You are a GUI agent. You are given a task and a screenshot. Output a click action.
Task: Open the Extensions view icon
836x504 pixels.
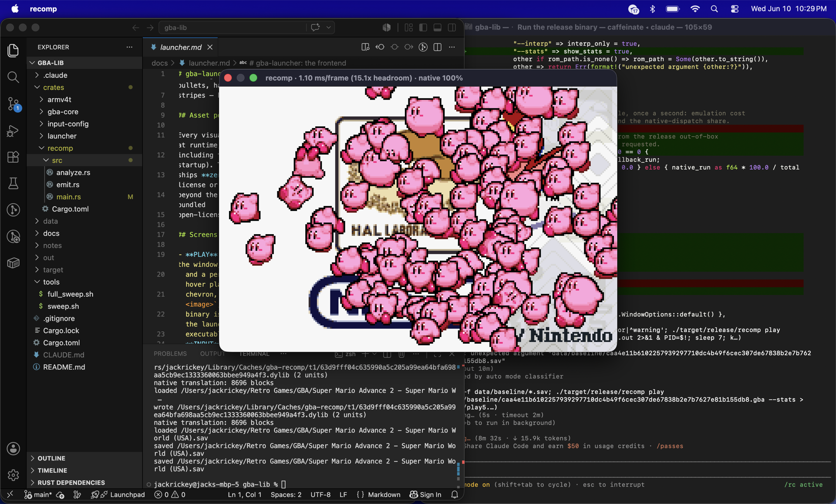click(x=13, y=157)
